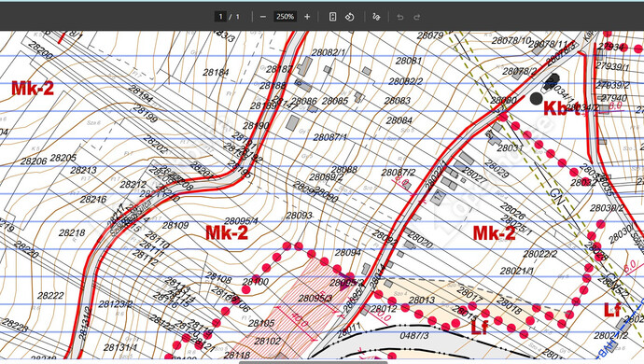Click parcel label 28021/1
Screen dimensions: 644x364
517,272
